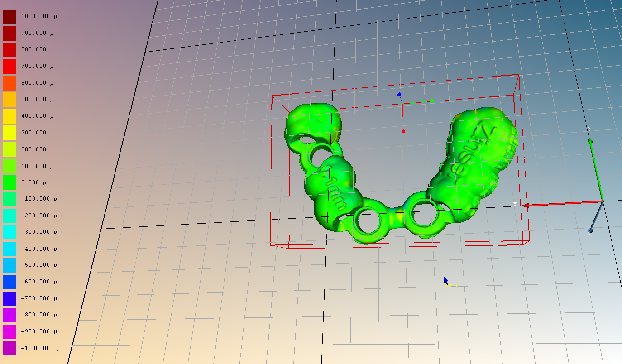The height and width of the screenshot is (364, 622).
Task: Select the green 0.000 µ legend swatch
Action: click(x=10, y=182)
